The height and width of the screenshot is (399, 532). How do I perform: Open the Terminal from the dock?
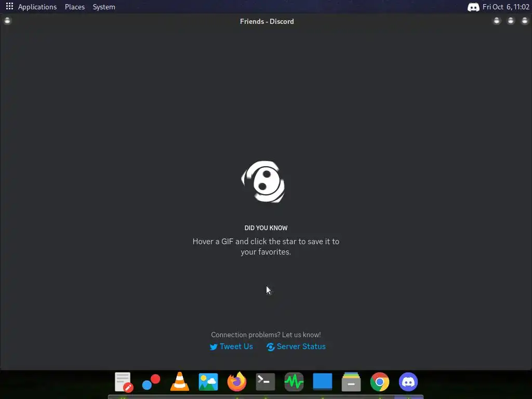pos(265,382)
